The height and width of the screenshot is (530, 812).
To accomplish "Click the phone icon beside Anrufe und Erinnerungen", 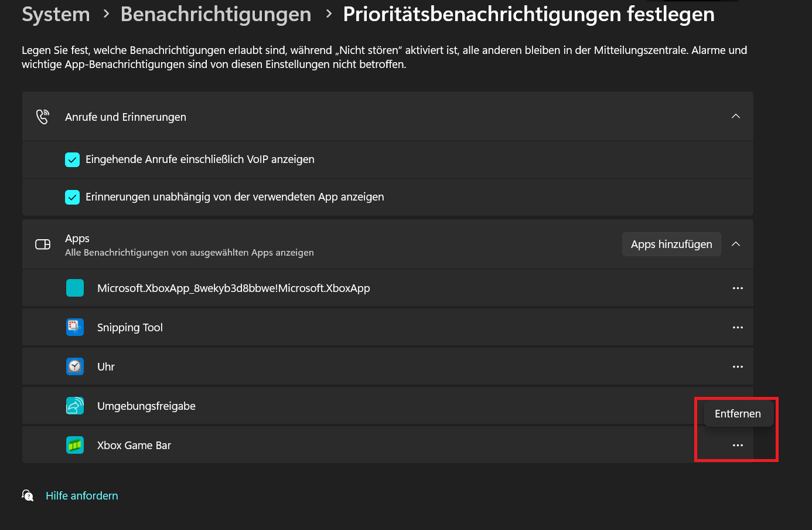I will tap(43, 117).
